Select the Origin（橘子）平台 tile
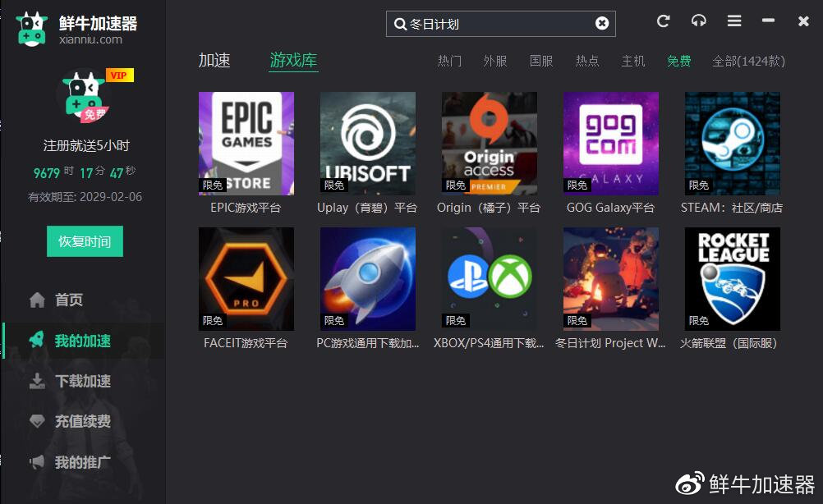823x504 pixels. tap(490, 144)
